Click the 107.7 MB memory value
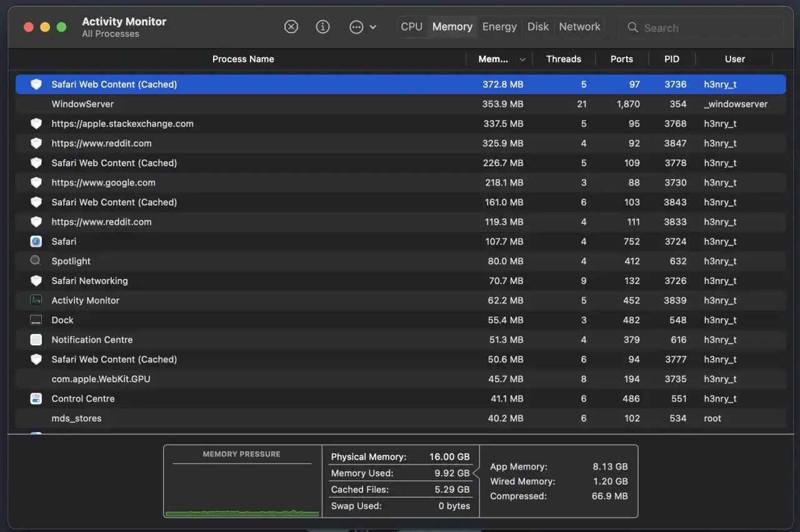Screen dimensions: 800x532 click(504, 242)
